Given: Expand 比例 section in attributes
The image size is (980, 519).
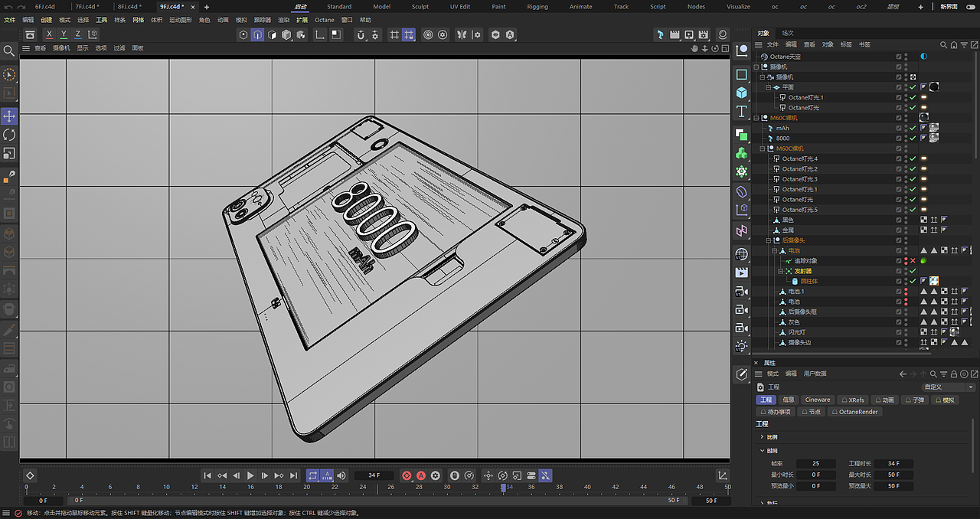Looking at the screenshot, I should pyautogui.click(x=763, y=437).
